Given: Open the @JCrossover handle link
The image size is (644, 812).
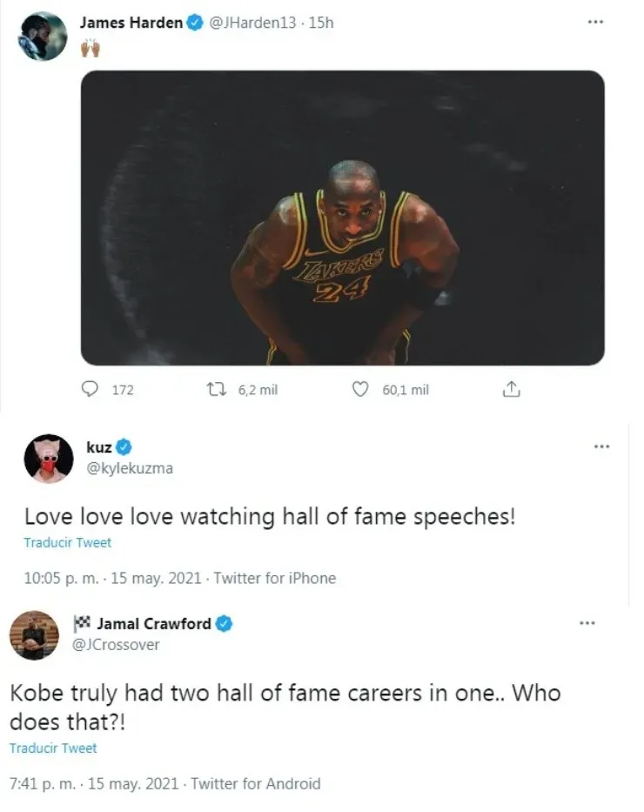Looking at the screenshot, I should coord(117,645).
